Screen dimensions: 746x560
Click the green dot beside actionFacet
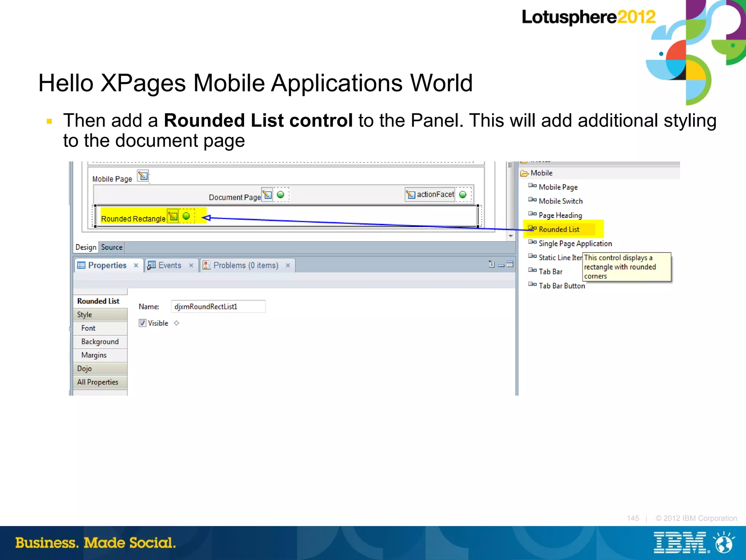463,195
